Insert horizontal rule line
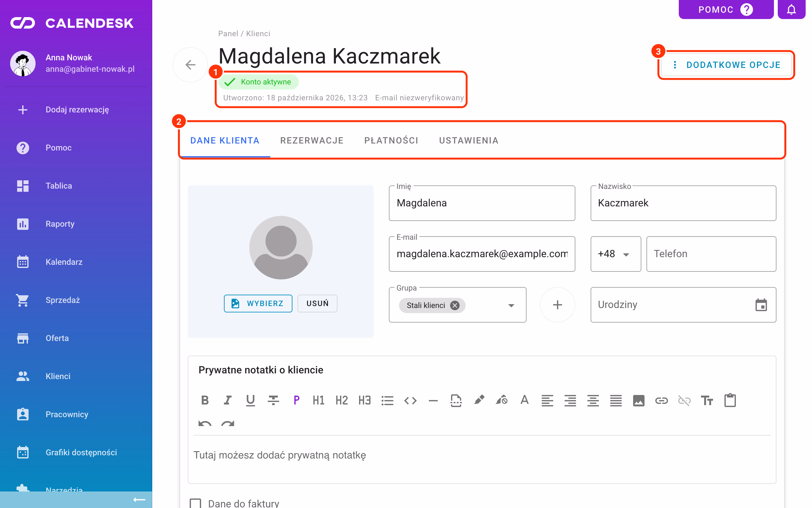Viewport: 812px width, 508px height. [433, 400]
